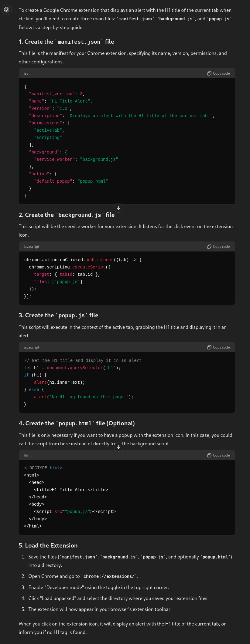Image resolution: width=250 pixels, height=644 pixels.
Task: Click the down arrow beside the background.js heading
Action: pyautogui.click(x=118, y=208)
